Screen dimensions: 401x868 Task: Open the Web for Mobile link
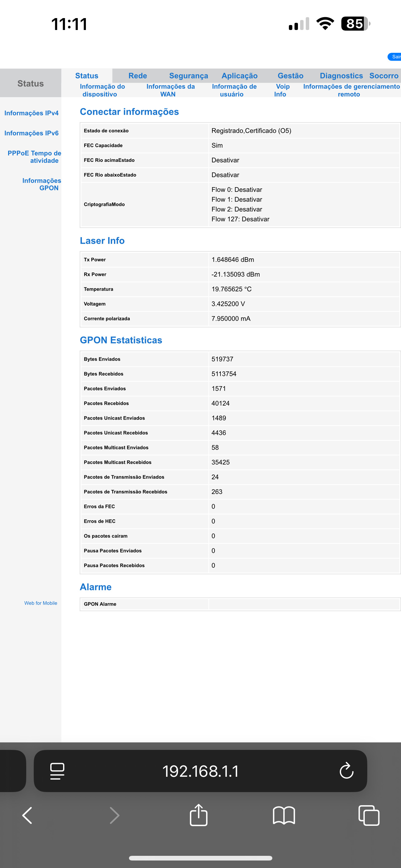[41, 603]
